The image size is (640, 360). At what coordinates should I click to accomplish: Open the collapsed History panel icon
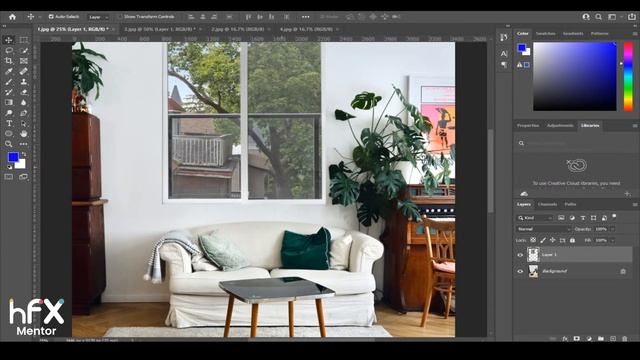pos(504,37)
